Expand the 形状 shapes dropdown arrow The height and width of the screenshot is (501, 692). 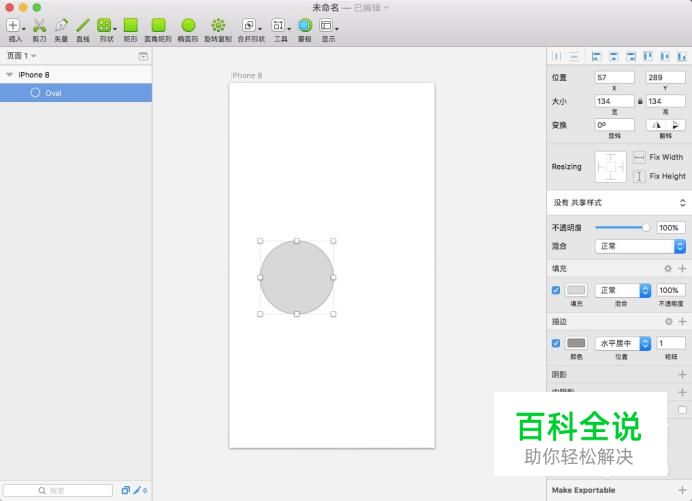point(115,29)
